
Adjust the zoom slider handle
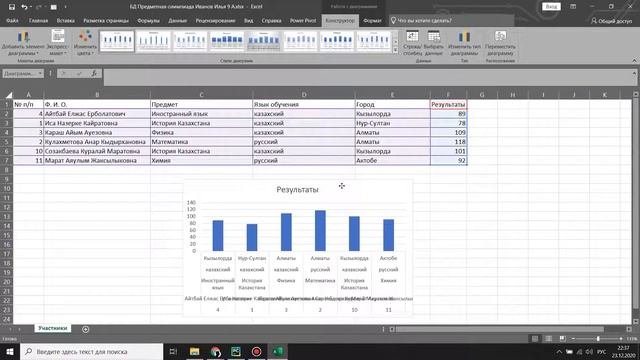click(598, 339)
